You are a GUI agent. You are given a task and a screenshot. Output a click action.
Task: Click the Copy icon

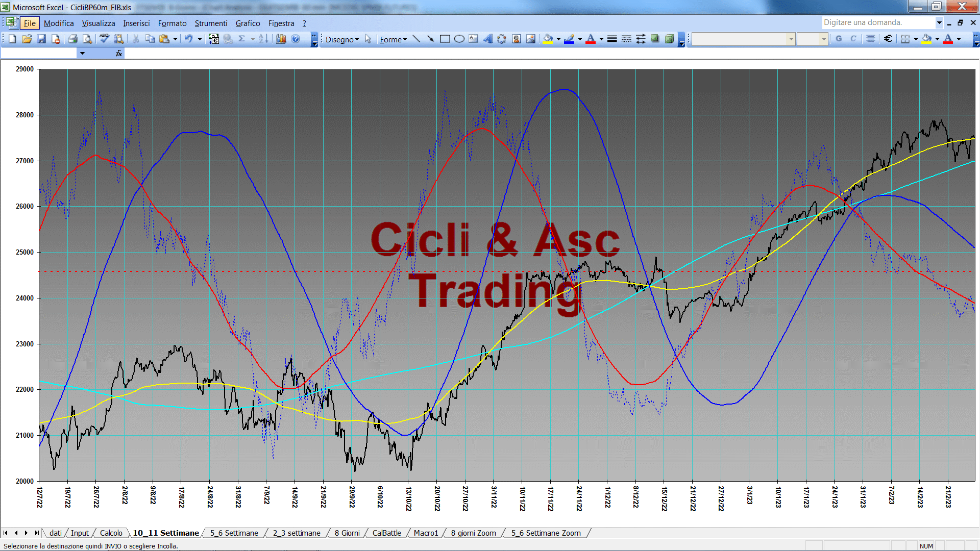pyautogui.click(x=150, y=39)
